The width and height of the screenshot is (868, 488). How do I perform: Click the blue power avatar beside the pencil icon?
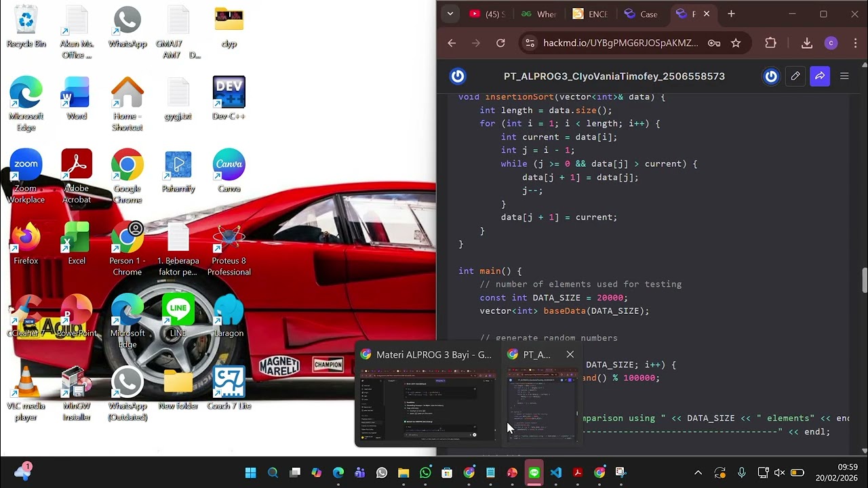(771, 76)
